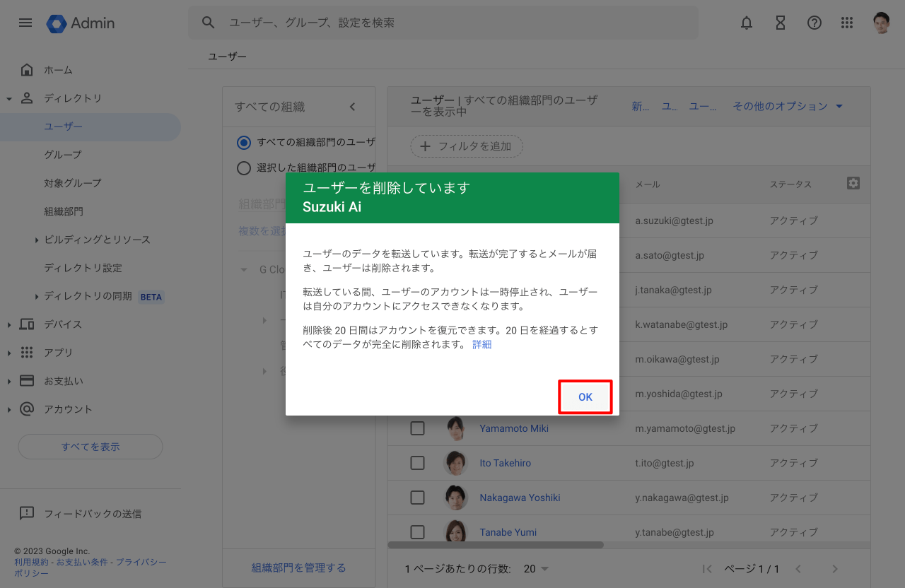Check the Ito Takehiro row checkbox

418,463
